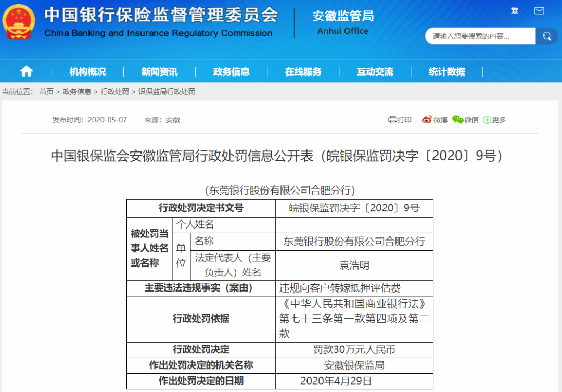Click subtitle (东莞银行股份有限公司合肥分行)
The width and height of the screenshot is (562, 392).
point(280,190)
